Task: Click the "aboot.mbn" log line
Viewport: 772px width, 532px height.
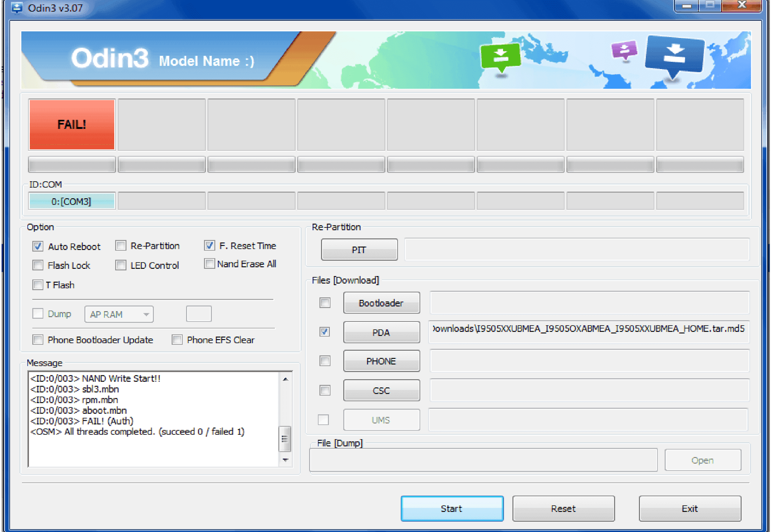Action: 79,410
